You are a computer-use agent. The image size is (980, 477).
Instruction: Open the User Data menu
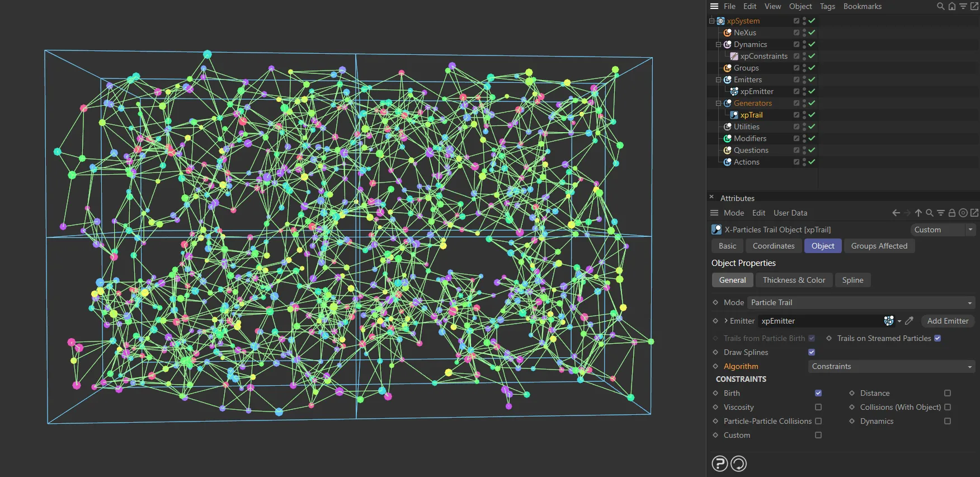tap(790, 213)
